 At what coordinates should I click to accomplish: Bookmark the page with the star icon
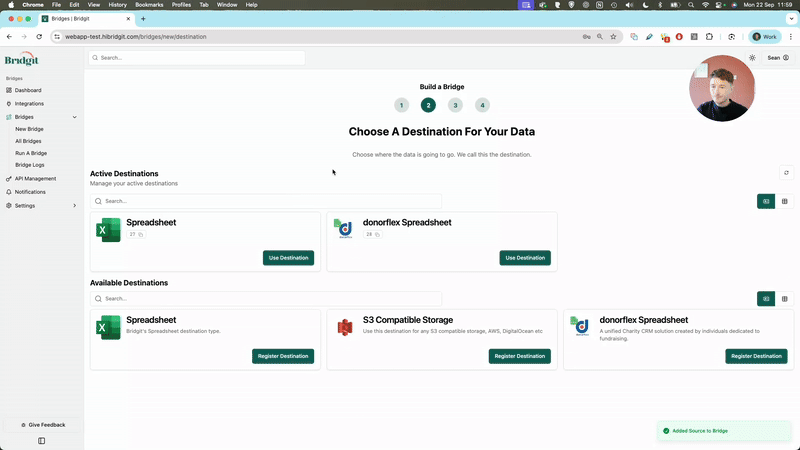click(x=613, y=36)
